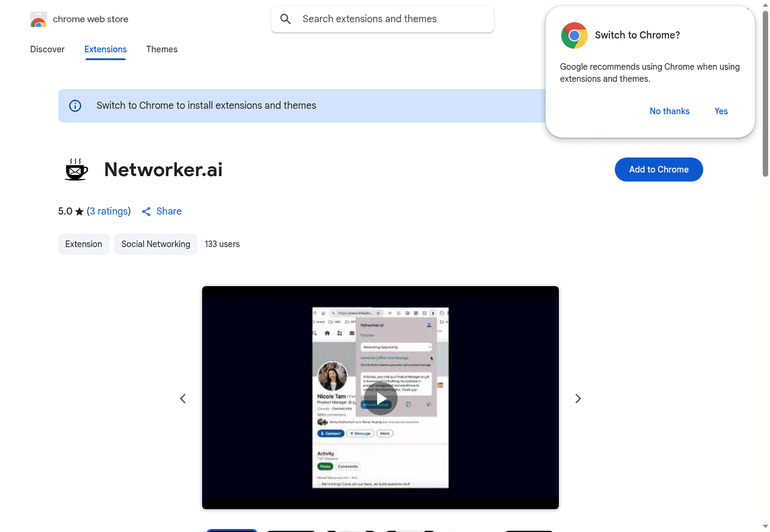Open the Discover tab
The width and height of the screenshot is (770, 532).
[47, 49]
